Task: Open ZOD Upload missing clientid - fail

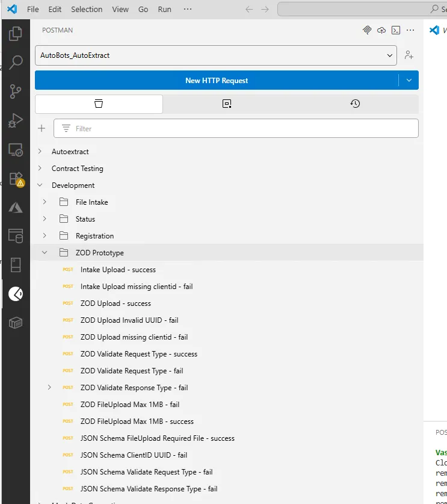Action: point(134,337)
